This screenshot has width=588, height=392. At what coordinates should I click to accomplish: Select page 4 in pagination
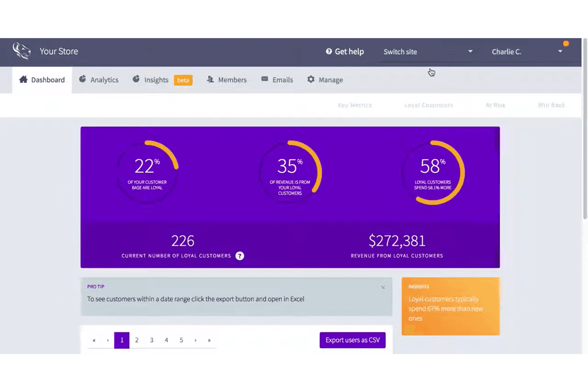click(166, 340)
